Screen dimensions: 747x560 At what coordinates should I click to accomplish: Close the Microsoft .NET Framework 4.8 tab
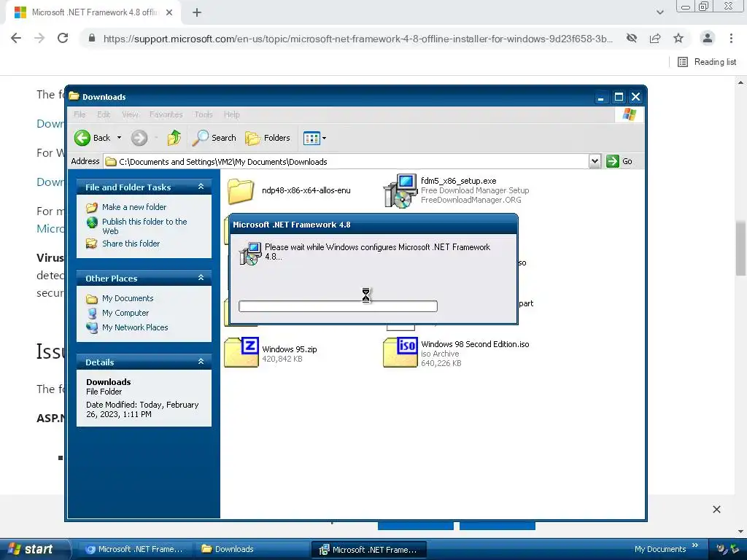tap(169, 13)
